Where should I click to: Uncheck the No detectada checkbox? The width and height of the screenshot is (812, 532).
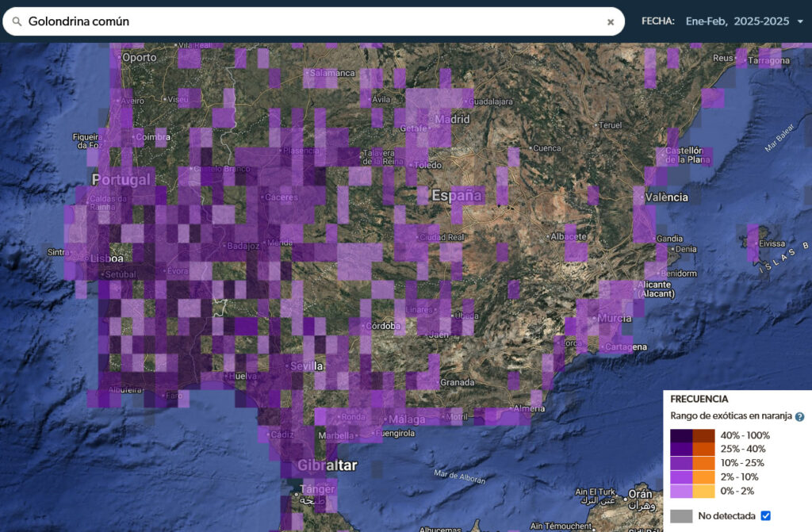[765, 516]
